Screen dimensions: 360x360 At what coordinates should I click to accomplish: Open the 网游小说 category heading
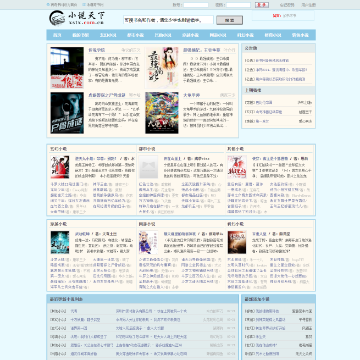(x=147, y=224)
